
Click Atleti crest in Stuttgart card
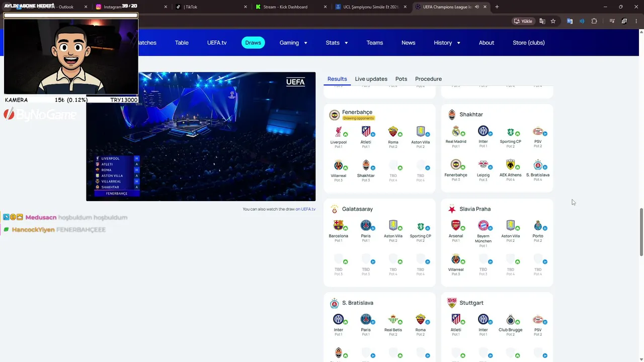click(456, 320)
